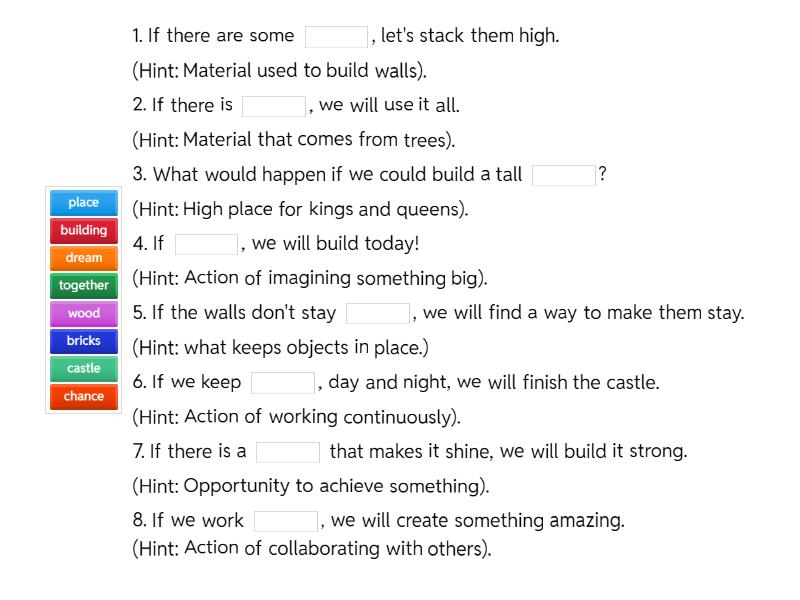
Task: Pick the blue 'place' word tile
Action: (x=84, y=203)
